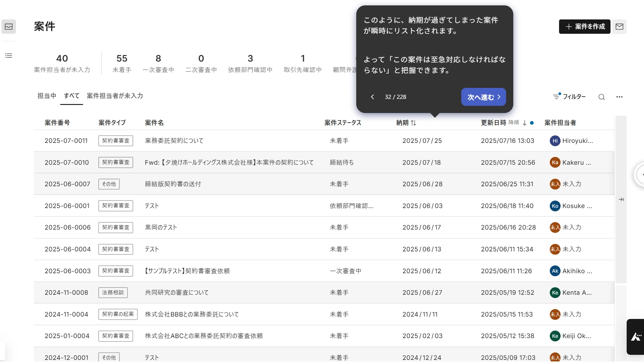Open the list menu icon in the sidebar
The height and width of the screenshot is (362, 644).
coord(9,56)
